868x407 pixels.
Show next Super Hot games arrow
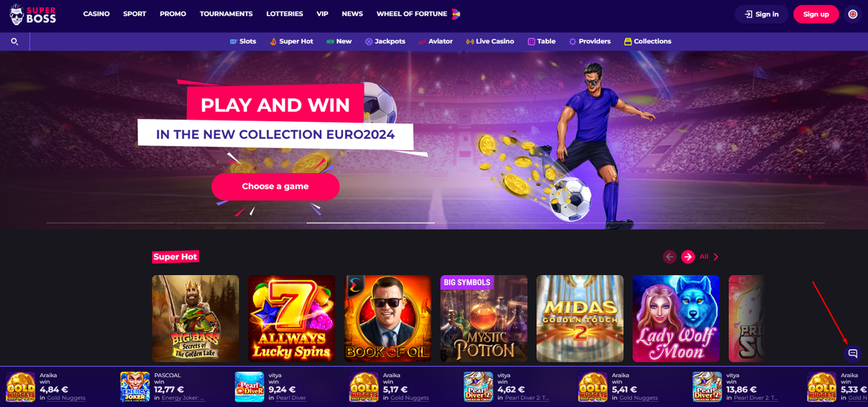688,256
